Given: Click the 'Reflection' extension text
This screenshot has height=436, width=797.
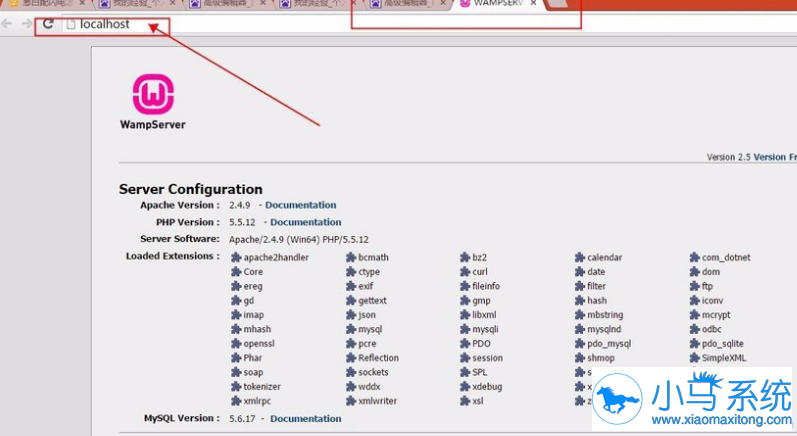Looking at the screenshot, I should click(x=378, y=357).
